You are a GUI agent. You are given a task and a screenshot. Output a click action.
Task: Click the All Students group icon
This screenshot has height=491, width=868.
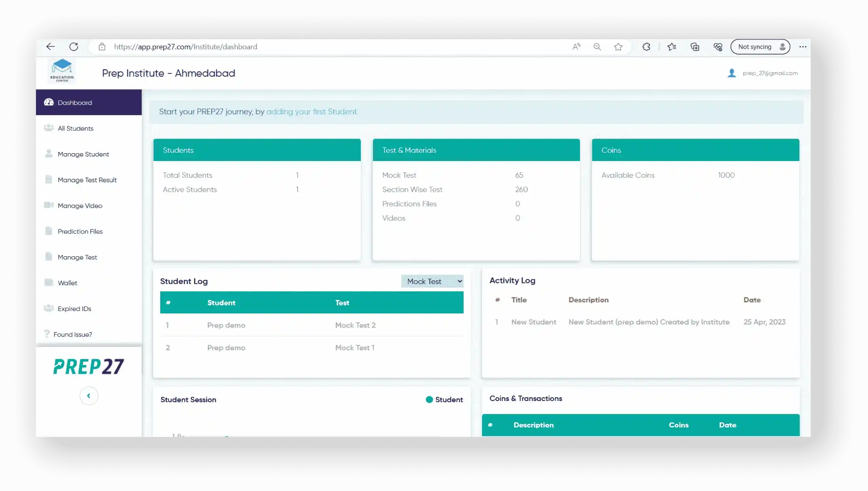click(x=49, y=128)
